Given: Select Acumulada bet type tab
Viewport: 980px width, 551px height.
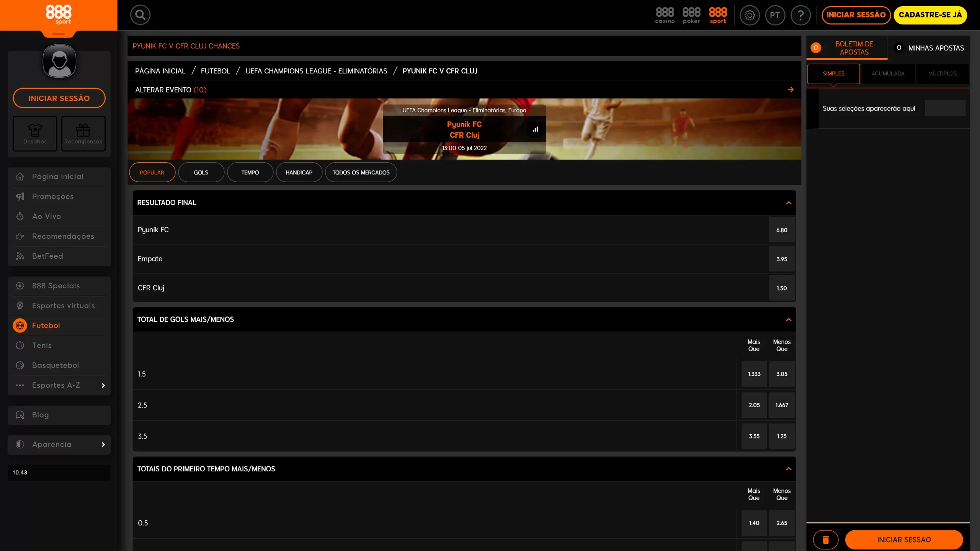Looking at the screenshot, I should (x=888, y=73).
